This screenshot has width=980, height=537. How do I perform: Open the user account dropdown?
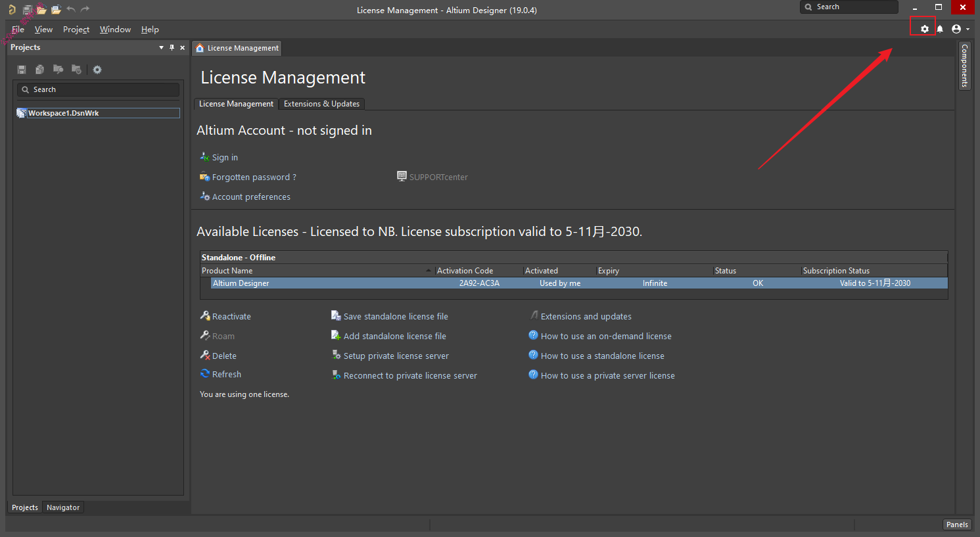point(960,29)
